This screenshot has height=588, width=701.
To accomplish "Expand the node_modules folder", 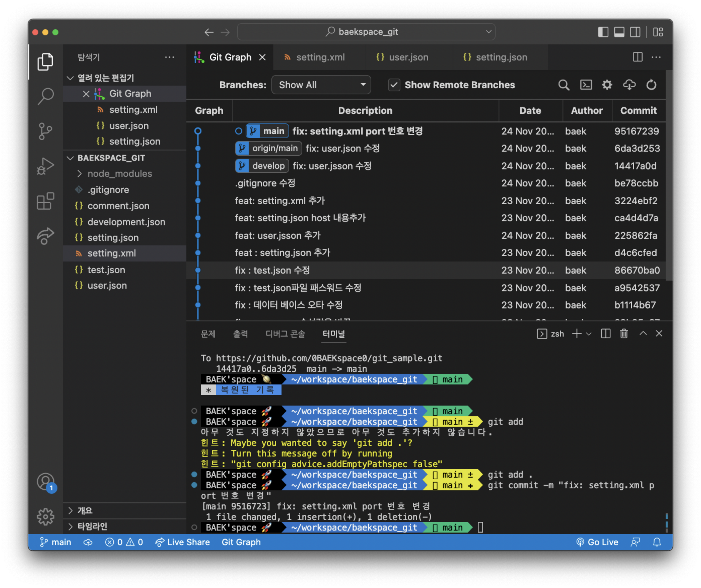I will (120, 174).
